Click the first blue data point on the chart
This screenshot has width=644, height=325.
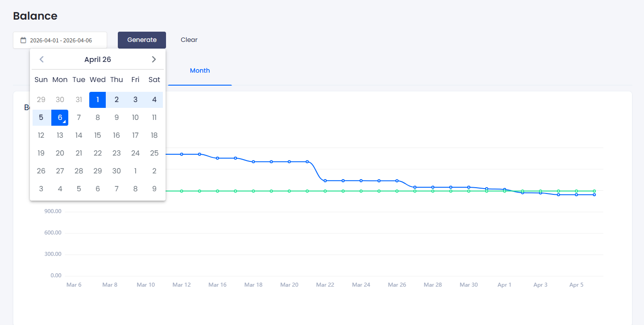pos(181,154)
